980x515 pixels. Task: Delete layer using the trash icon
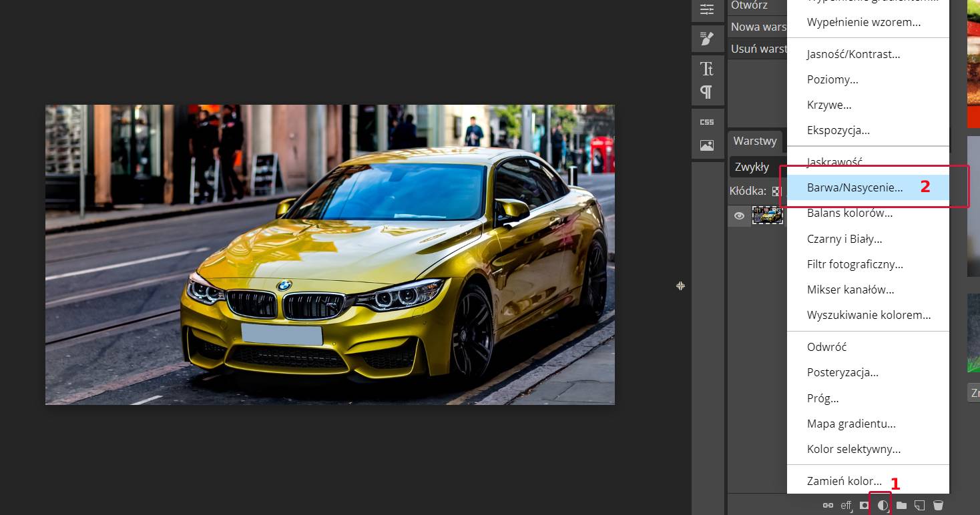pos(938,506)
